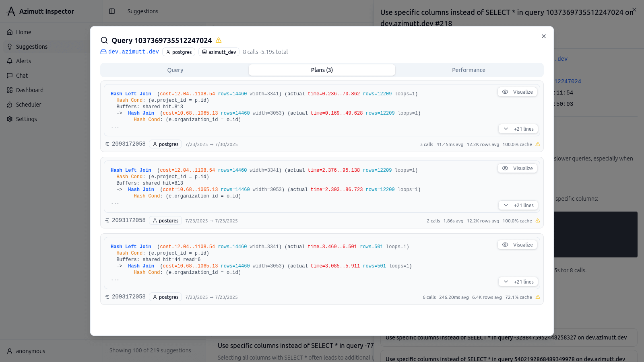Viewport: 644px width, 362px height.
Task: Visualize the second query plan
Action: (518, 168)
